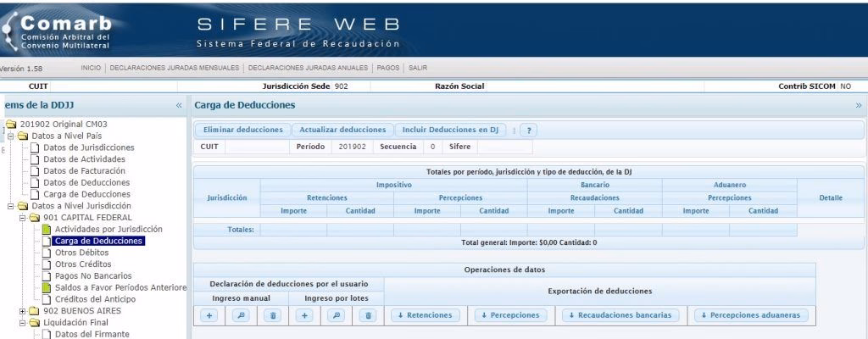This screenshot has width=868, height=339.
Task: Click the Período value 201902
Action: point(352,147)
